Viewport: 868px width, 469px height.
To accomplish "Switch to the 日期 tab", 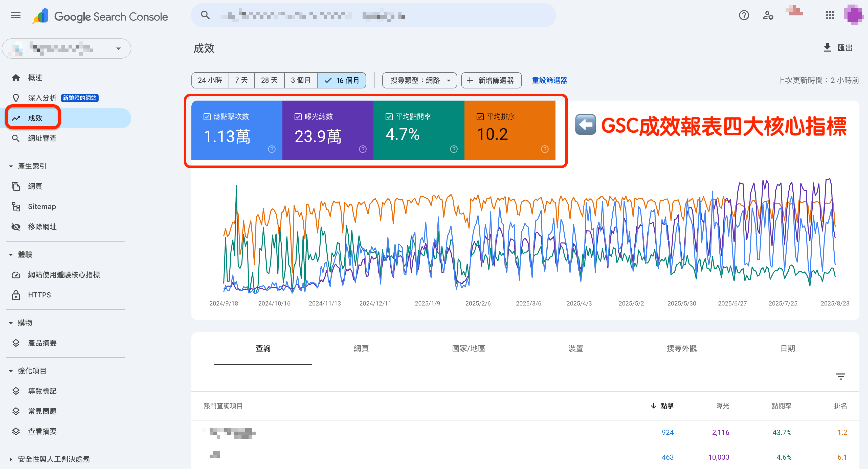I will click(x=787, y=348).
